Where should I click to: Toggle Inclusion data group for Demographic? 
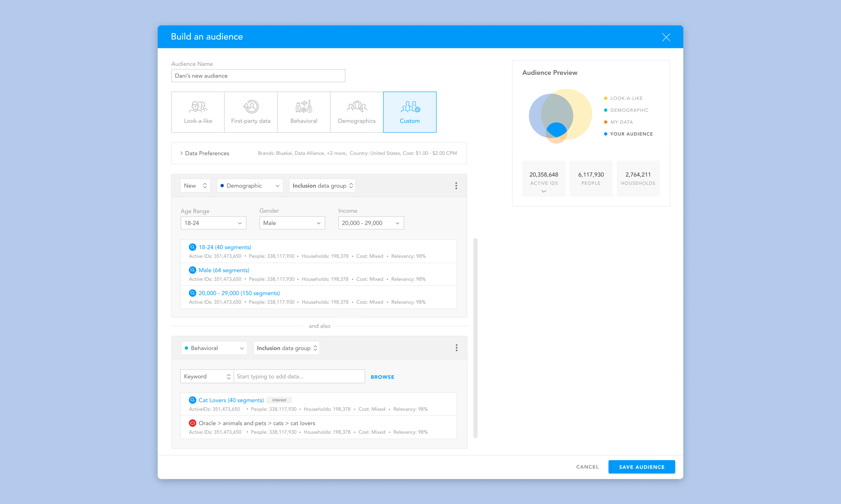pos(322,185)
